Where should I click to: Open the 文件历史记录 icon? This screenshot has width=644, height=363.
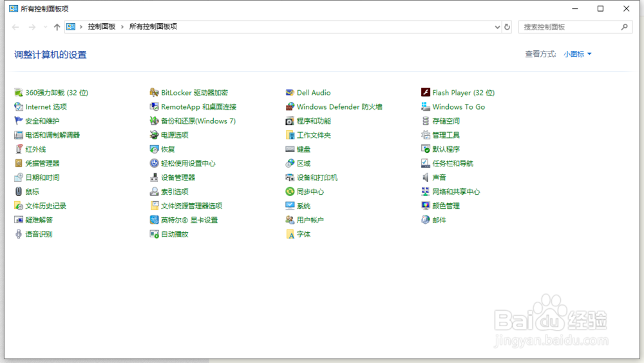19,206
